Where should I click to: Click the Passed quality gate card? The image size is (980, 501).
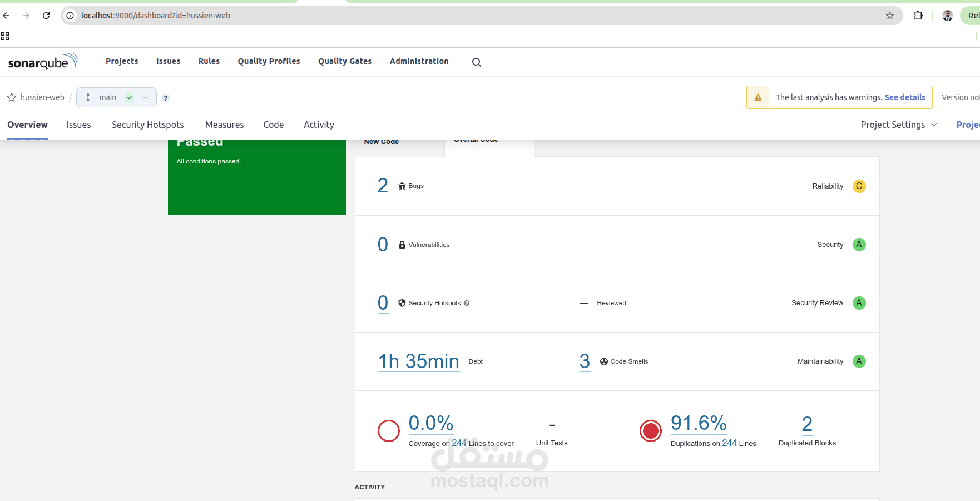point(257,177)
